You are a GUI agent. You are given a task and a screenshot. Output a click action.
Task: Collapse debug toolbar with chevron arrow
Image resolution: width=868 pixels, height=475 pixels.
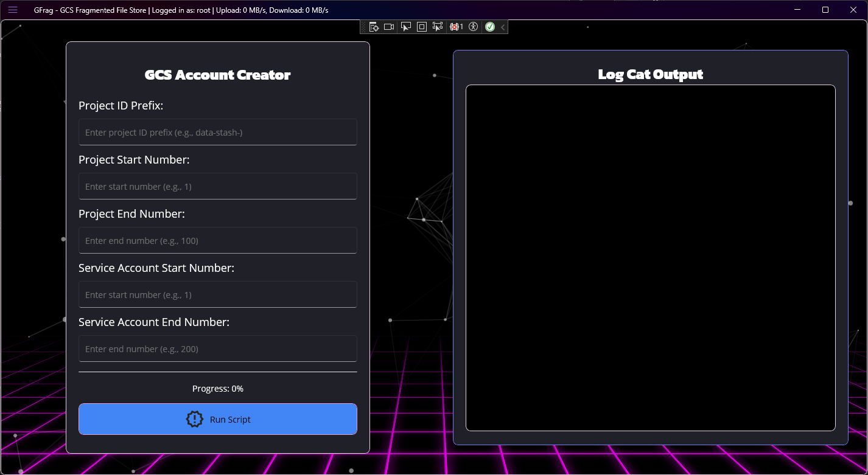tap(503, 27)
